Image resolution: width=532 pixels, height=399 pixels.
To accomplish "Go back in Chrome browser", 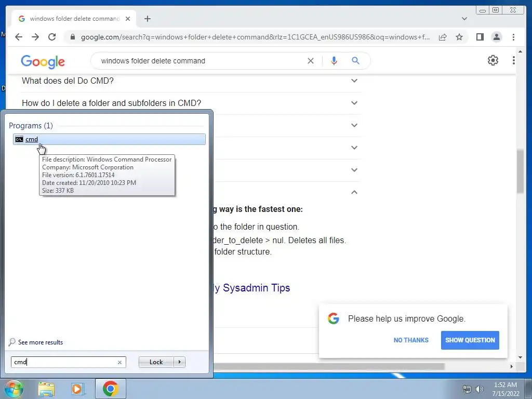I will pos(19,37).
